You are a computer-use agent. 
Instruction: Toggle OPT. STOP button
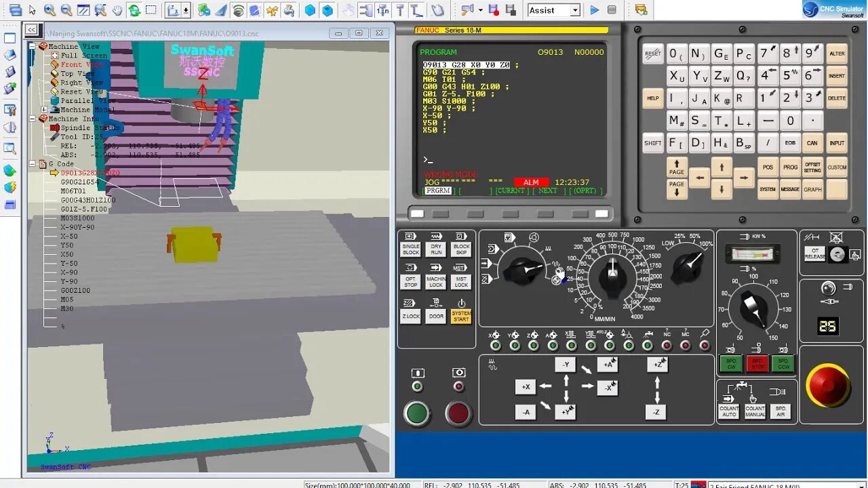point(411,281)
